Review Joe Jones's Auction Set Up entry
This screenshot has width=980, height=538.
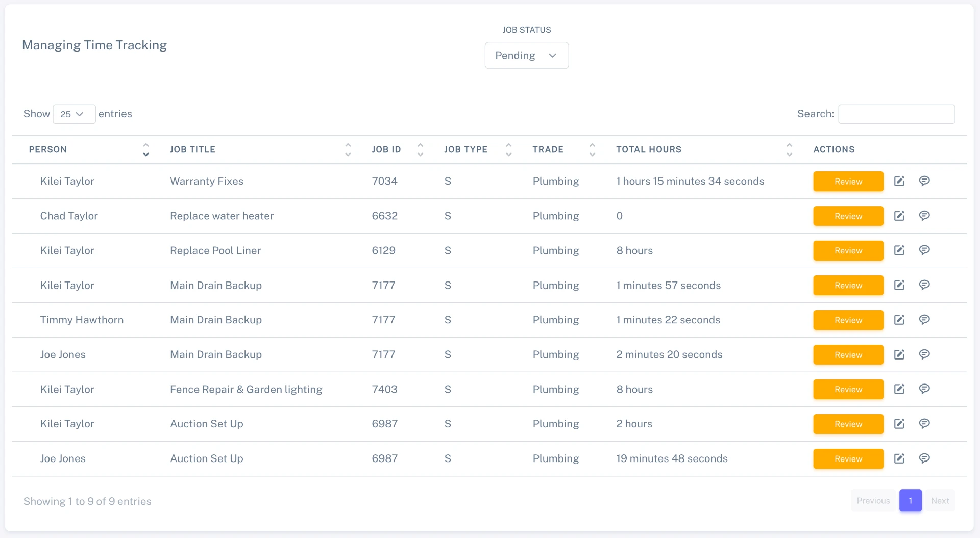pyautogui.click(x=848, y=458)
